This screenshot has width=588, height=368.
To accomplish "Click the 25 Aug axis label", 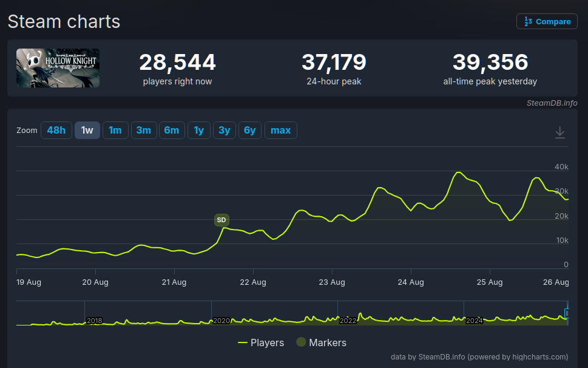I will point(489,282).
